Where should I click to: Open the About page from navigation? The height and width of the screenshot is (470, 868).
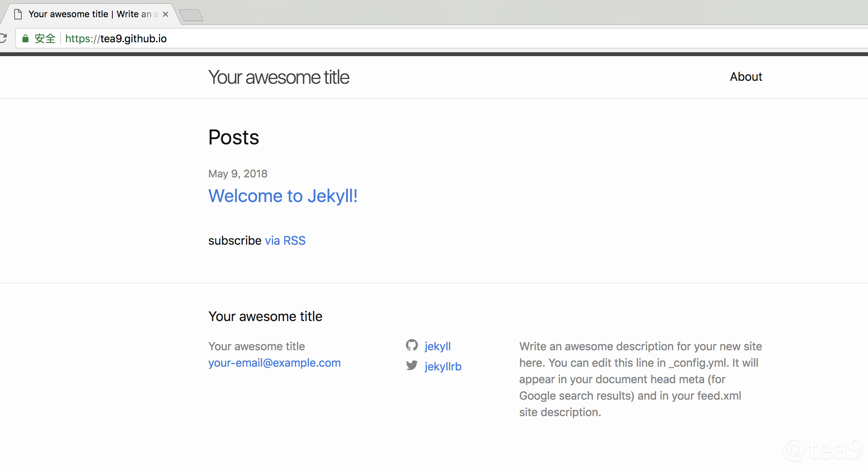[746, 77]
